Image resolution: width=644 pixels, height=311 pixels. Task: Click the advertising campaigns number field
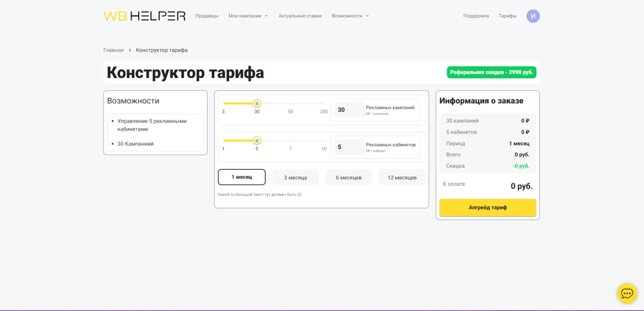(350, 110)
